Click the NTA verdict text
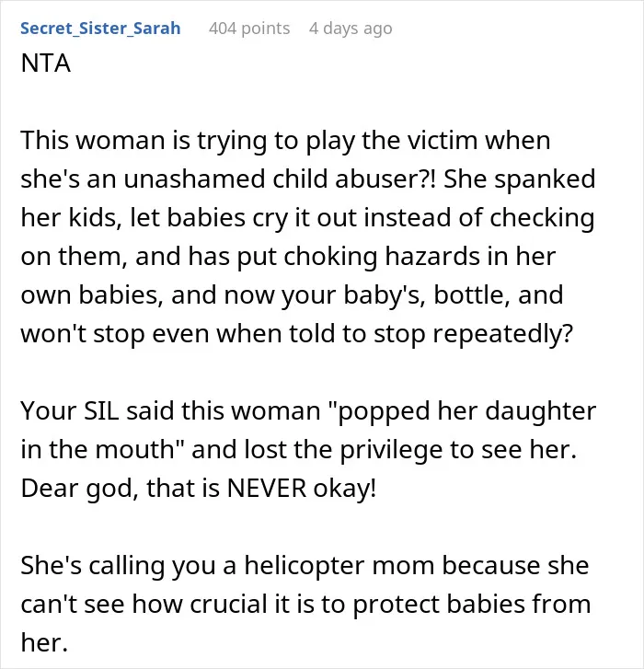The width and height of the screenshot is (644, 669). (46, 63)
